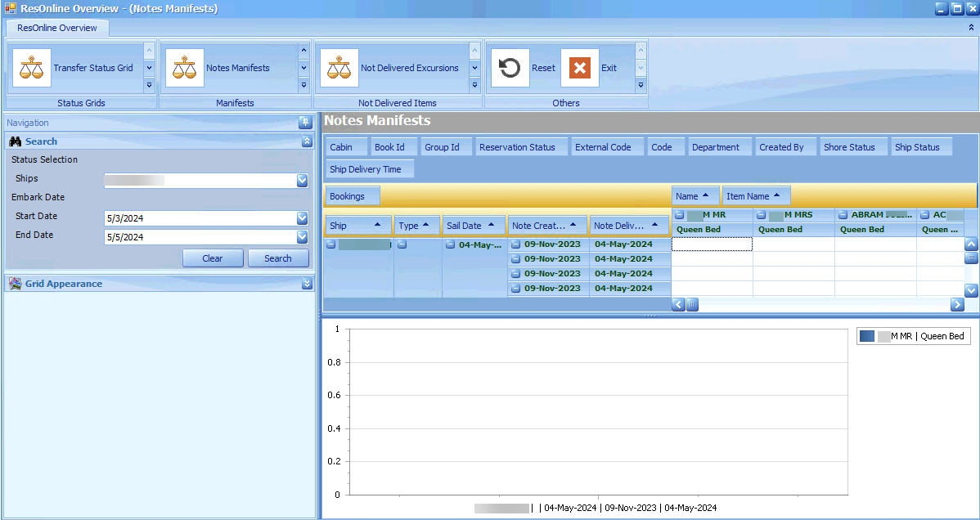Screen dimensions: 980x520
Task: Click the Ship Delivery Time field header
Action: (x=370, y=168)
